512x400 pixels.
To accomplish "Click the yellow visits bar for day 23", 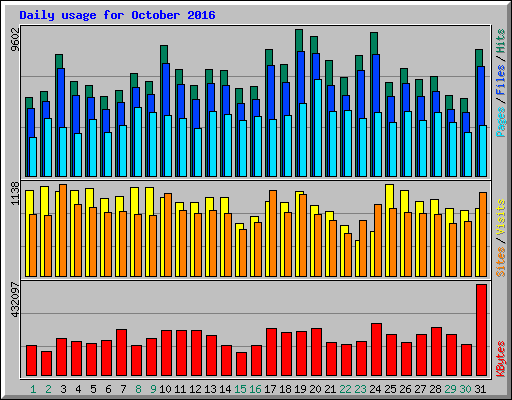I will tap(357, 258).
